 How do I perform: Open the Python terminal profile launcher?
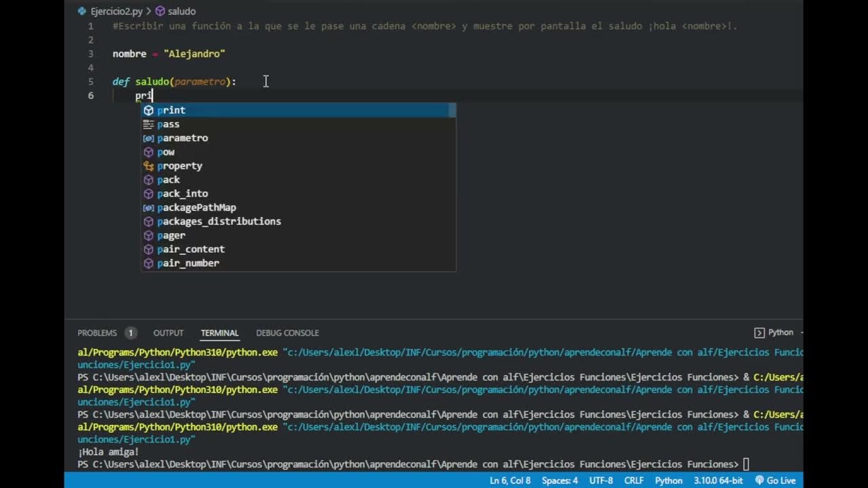pyautogui.click(x=774, y=332)
